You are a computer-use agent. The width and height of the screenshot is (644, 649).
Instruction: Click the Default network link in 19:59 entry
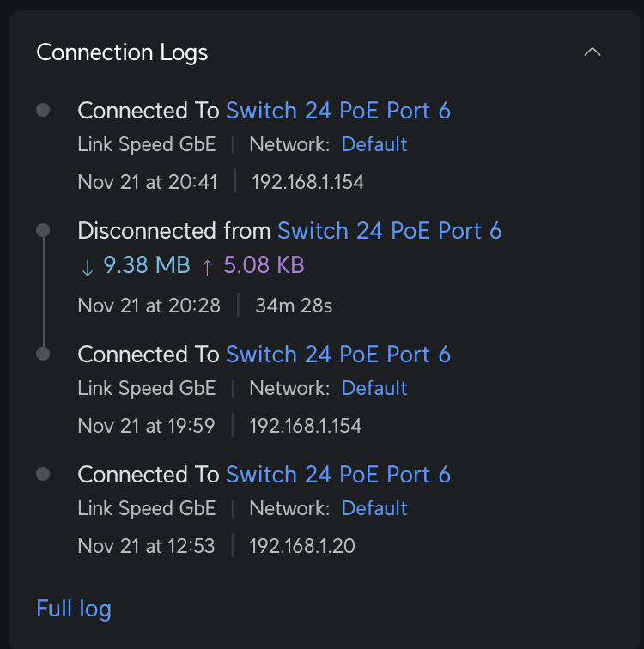point(374,388)
